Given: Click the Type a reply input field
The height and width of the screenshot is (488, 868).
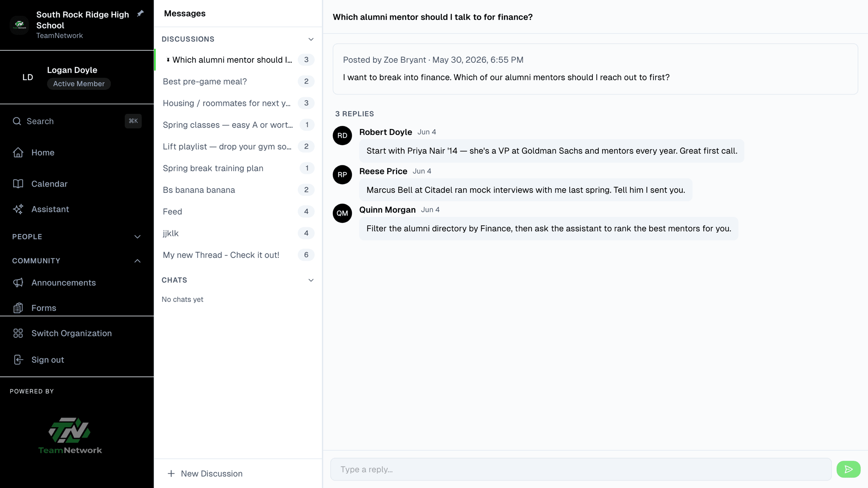Looking at the screenshot, I should coord(581,469).
